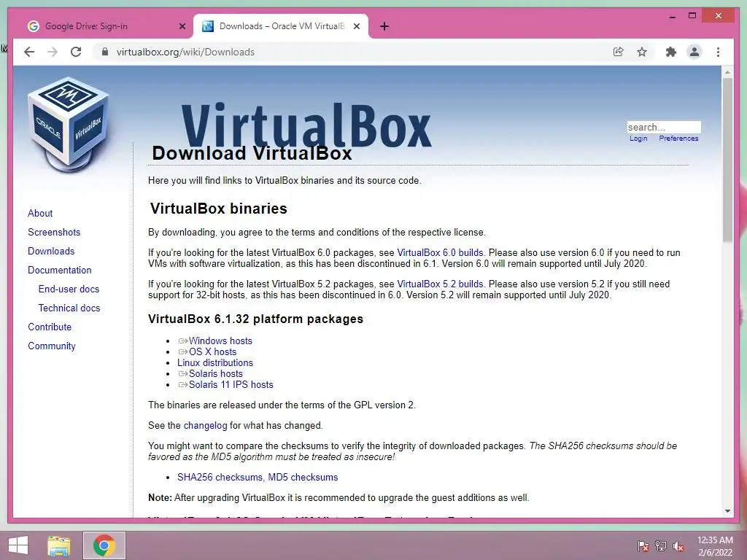Bookmark this page with the star icon
This screenshot has width=747, height=560.
click(642, 52)
